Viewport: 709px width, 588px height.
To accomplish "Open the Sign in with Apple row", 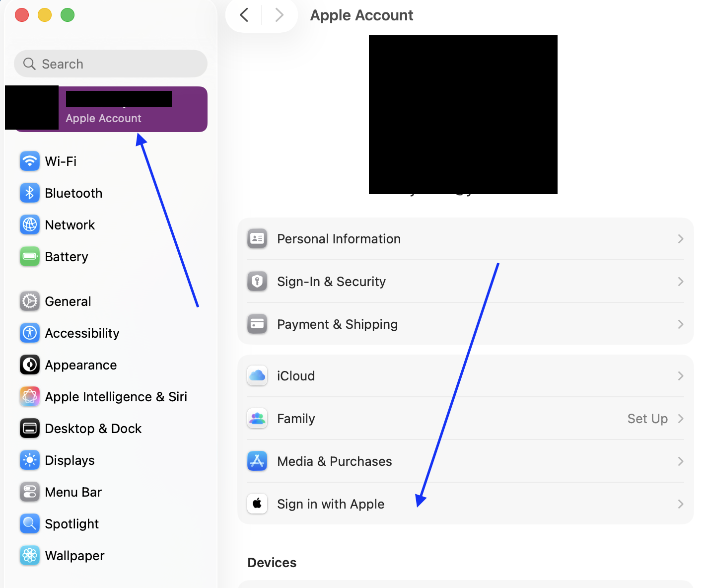I will (466, 504).
